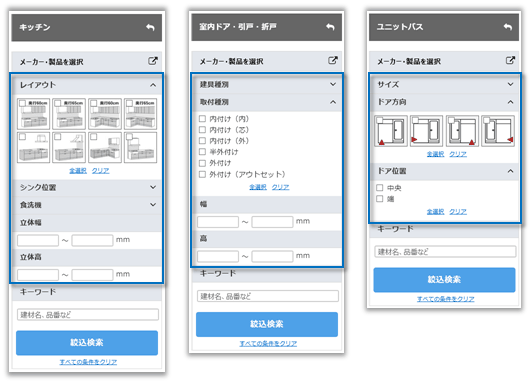The width and height of the screenshot is (531, 383).
Task: Click the keyword input field in the door panel
Action: click(268, 296)
